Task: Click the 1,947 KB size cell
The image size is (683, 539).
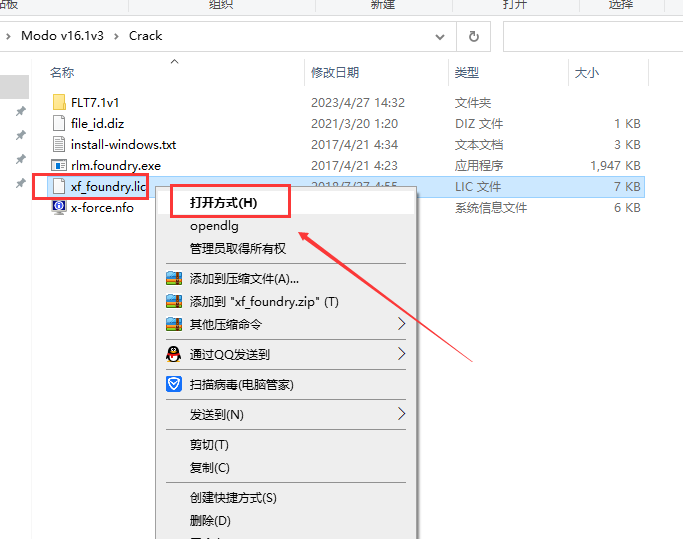Action: (615, 166)
